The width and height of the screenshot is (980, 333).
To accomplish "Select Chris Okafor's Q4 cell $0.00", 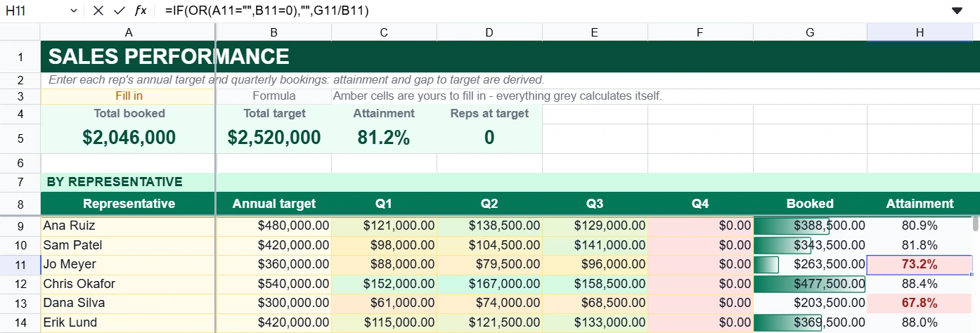I will click(700, 284).
